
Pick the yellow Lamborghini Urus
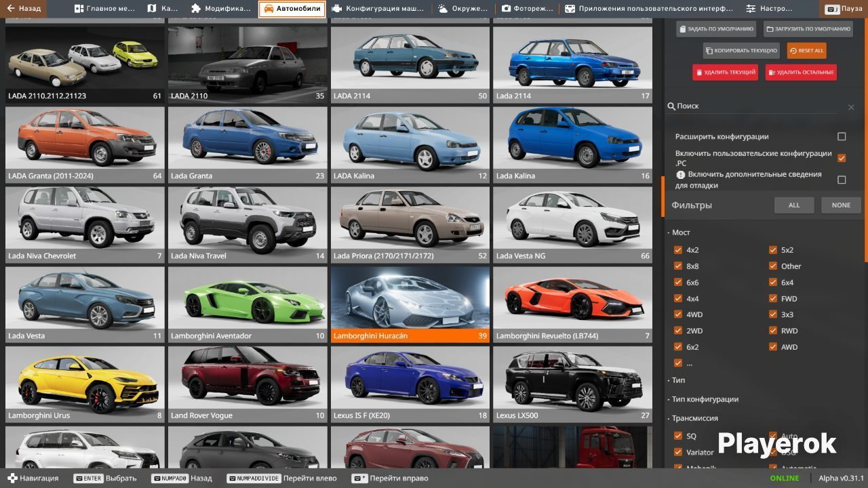(x=85, y=384)
